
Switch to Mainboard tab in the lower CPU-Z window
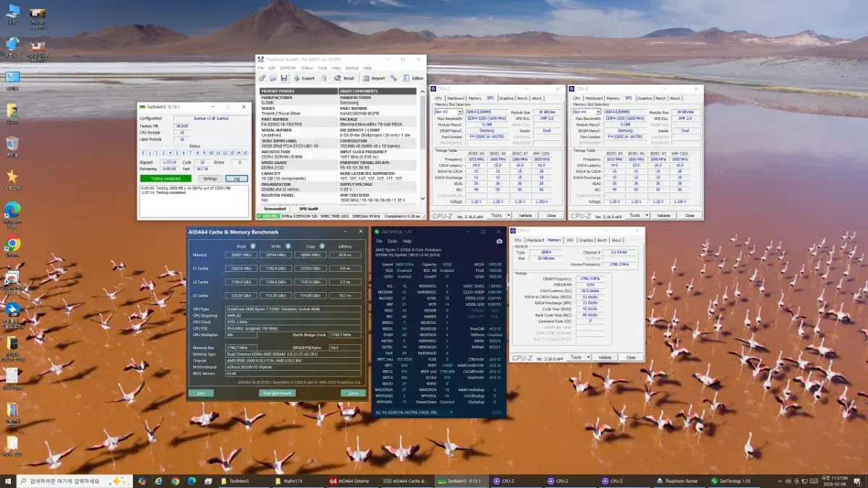pyautogui.click(x=535, y=240)
